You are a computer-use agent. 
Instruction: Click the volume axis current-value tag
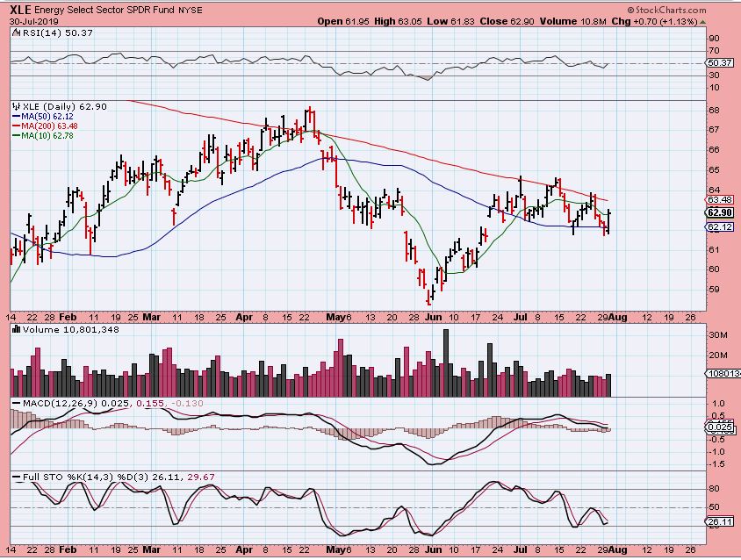tap(723, 374)
